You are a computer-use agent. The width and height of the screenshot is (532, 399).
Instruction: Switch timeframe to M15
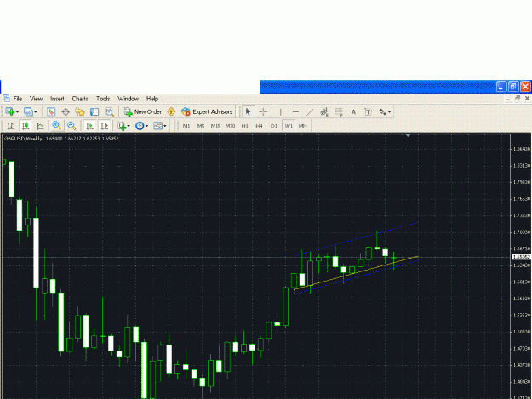click(x=215, y=126)
